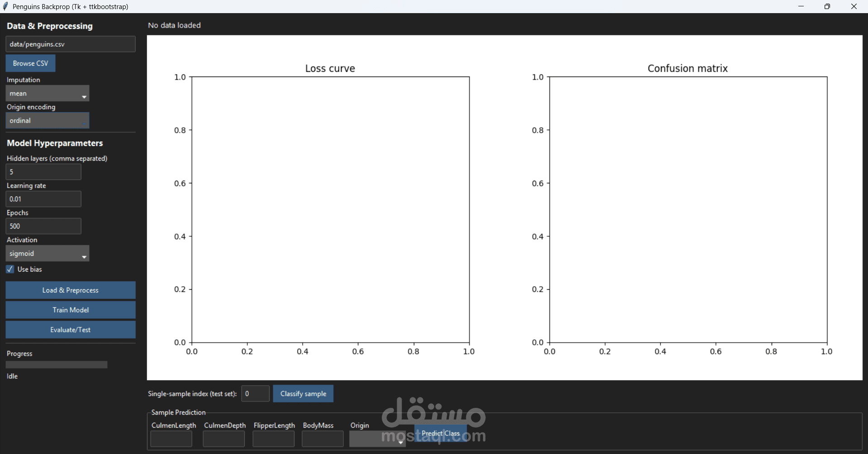
Task: Click the Browse CSV button
Action: pyautogui.click(x=30, y=63)
